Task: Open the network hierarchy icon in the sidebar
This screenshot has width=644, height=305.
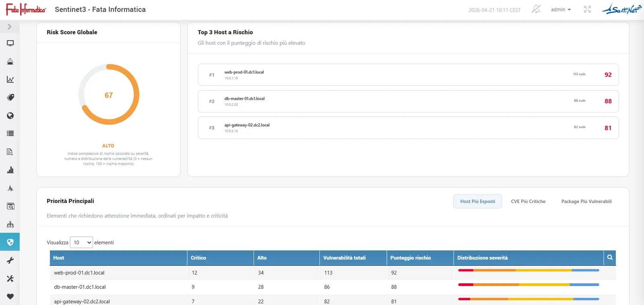Action: point(10,224)
